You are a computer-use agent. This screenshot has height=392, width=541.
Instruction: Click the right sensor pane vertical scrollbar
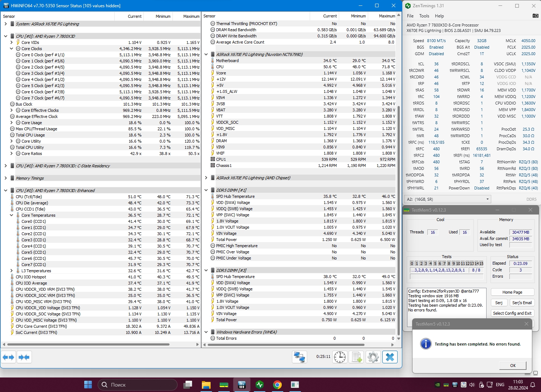(399, 221)
